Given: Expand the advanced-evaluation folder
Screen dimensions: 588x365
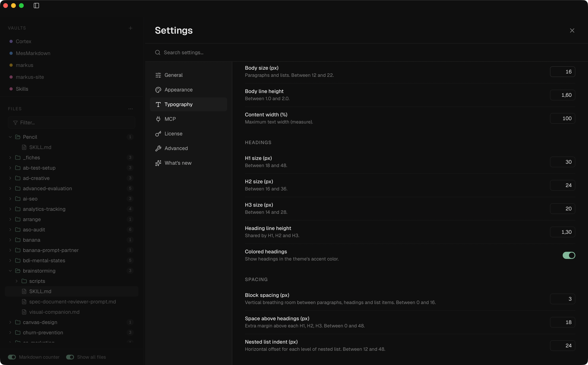Looking at the screenshot, I should point(10,188).
